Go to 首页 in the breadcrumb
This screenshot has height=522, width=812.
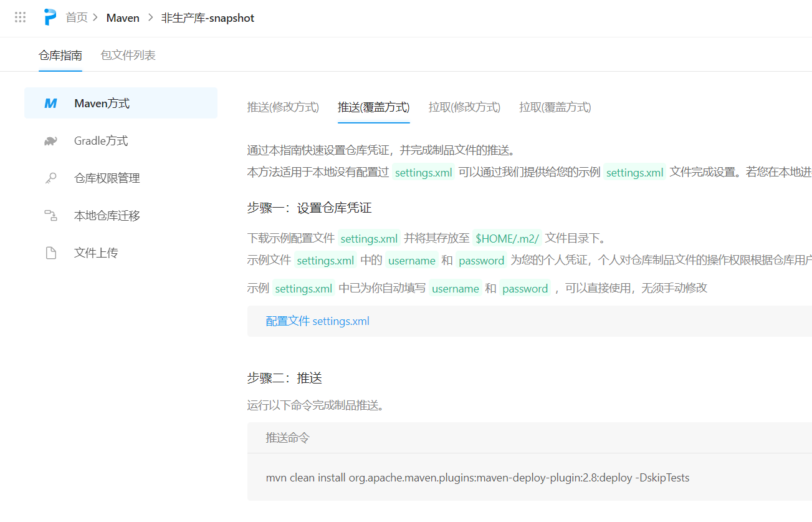click(77, 18)
